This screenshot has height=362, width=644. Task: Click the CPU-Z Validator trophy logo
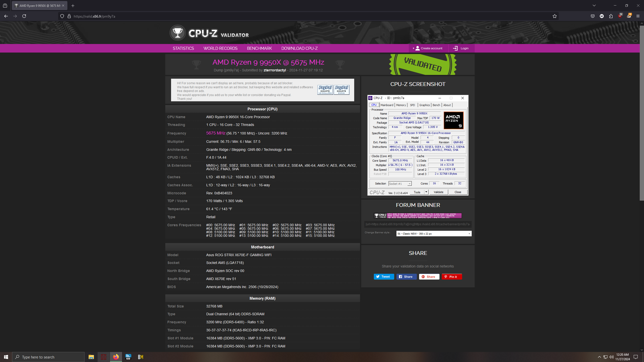[178, 33]
